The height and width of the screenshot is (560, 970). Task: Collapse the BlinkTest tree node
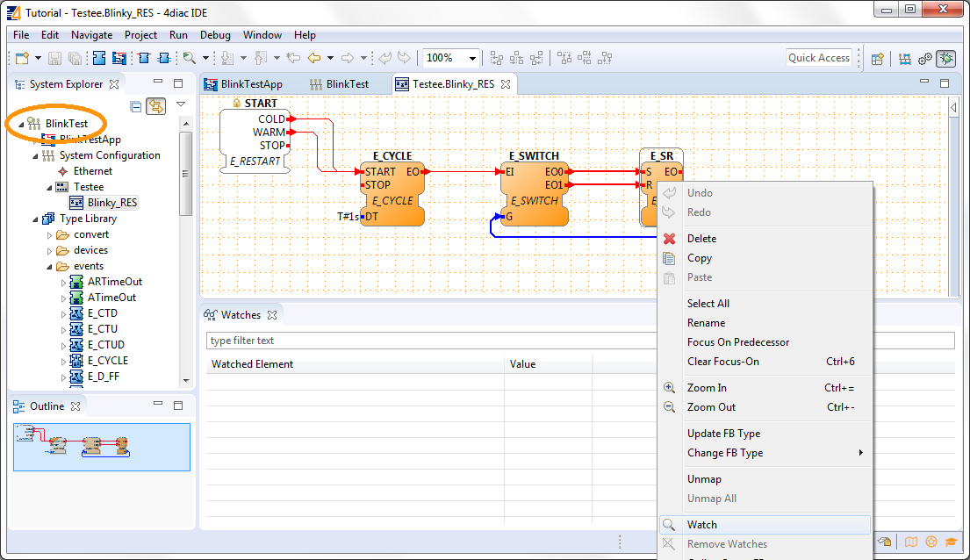21,124
